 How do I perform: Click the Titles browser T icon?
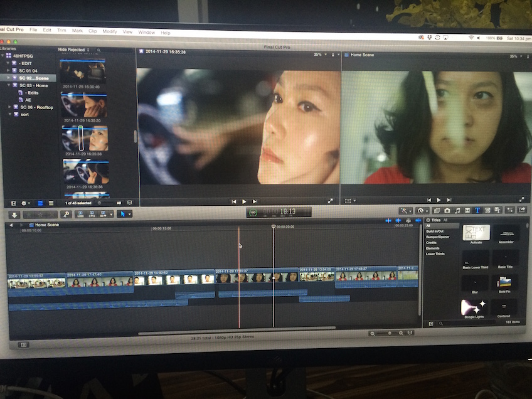tap(477, 210)
